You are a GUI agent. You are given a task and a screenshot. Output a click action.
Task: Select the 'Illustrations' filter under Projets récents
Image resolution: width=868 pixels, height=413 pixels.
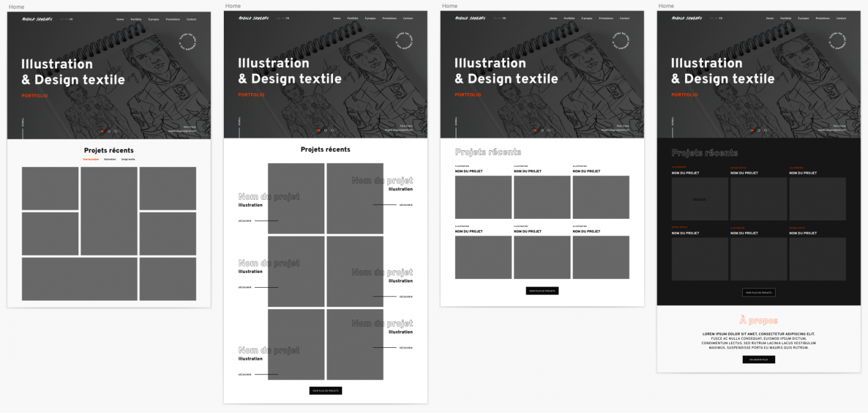point(110,159)
